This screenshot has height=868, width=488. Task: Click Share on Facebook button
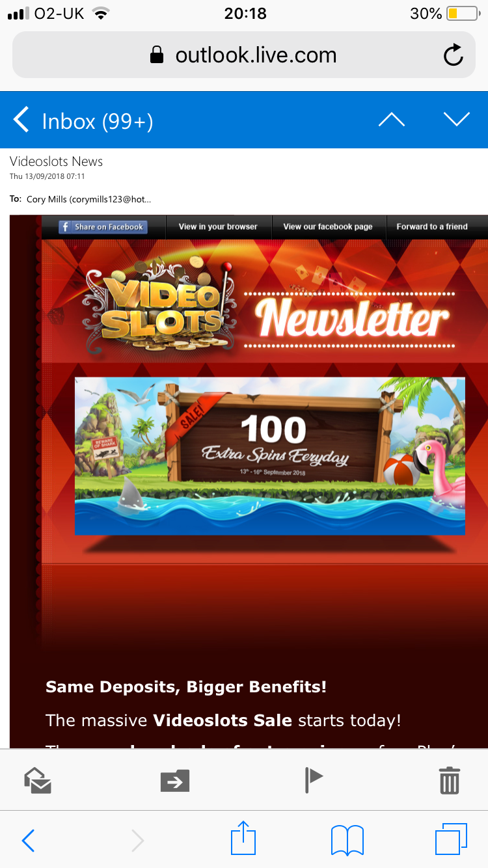[x=103, y=227]
